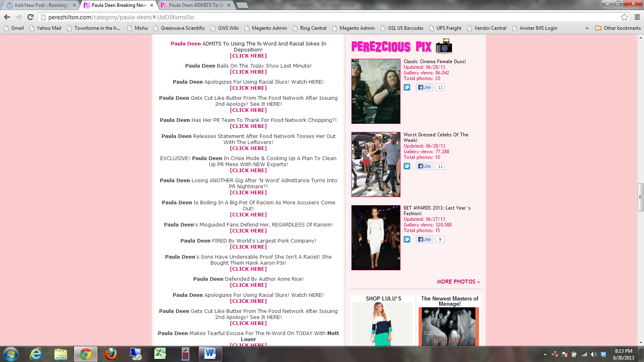Open the Chrome menu hamburger icon
Image resolution: width=644 pixels, height=362 pixels.
pos(637,17)
